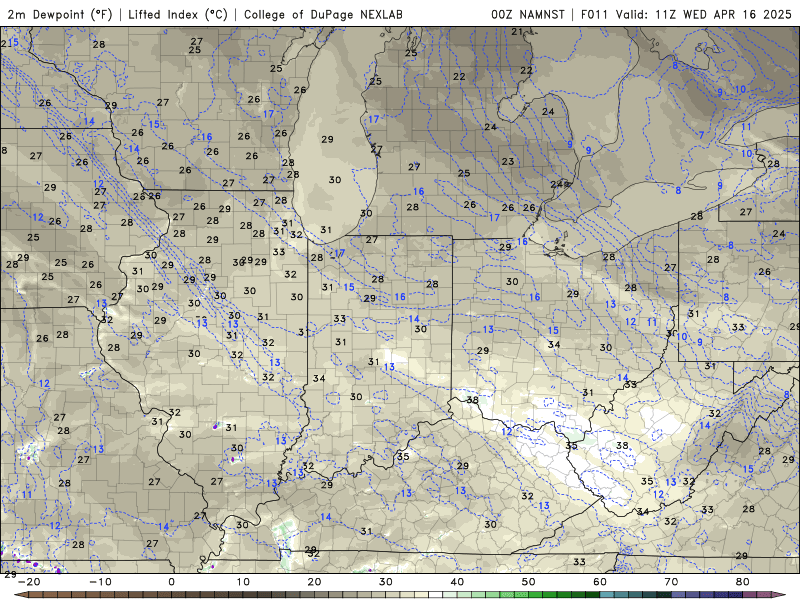This screenshot has width=800, height=600.
Task: Click the 70 label on the color scale
Action: 671,582
